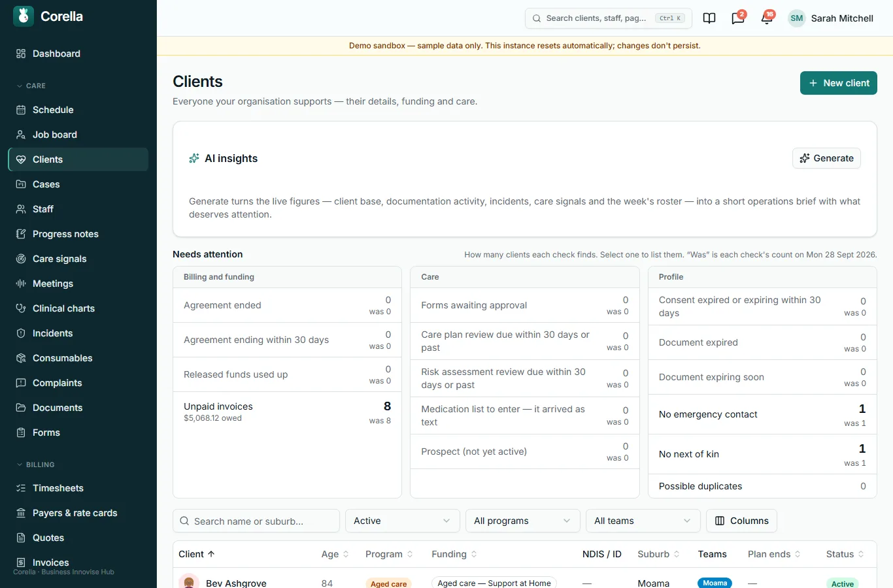Open the notifications bell icon
Viewport: 893px width, 588px height.
pos(767,18)
